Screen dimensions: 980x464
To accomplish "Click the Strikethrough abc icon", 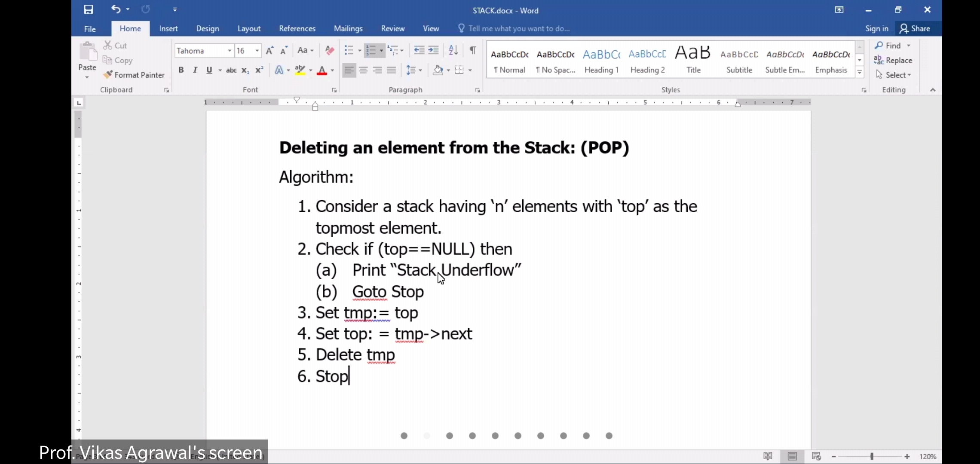I will tap(231, 70).
